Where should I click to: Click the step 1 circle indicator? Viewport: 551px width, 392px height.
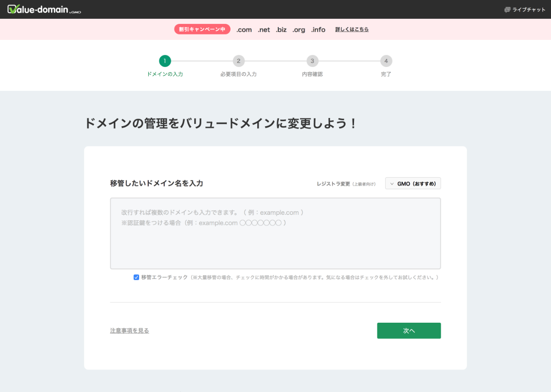(165, 61)
